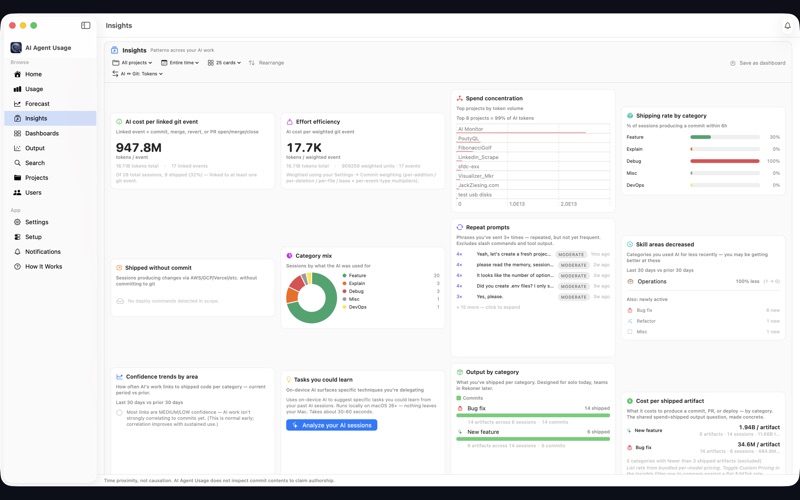Click the Confidence trends by area icon

point(119,377)
